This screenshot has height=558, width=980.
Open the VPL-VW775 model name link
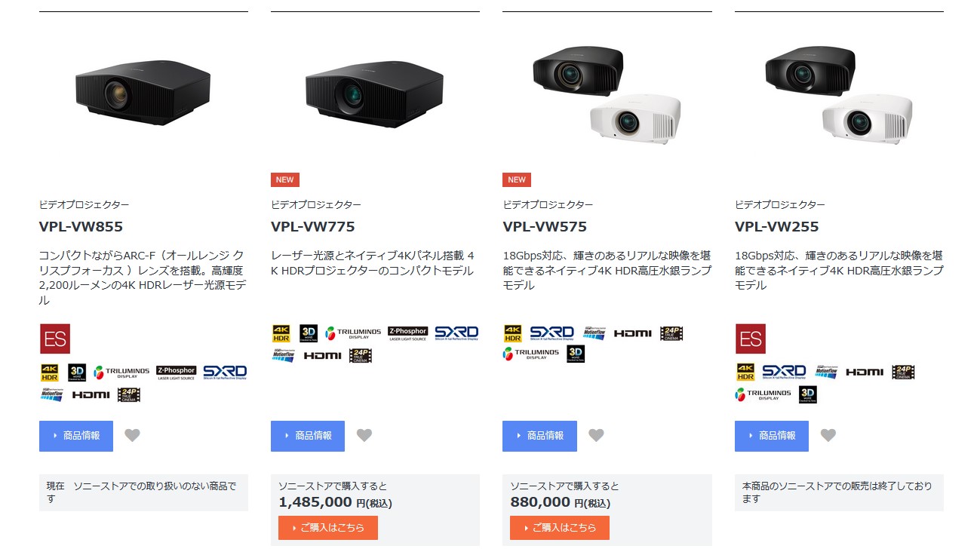(312, 226)
